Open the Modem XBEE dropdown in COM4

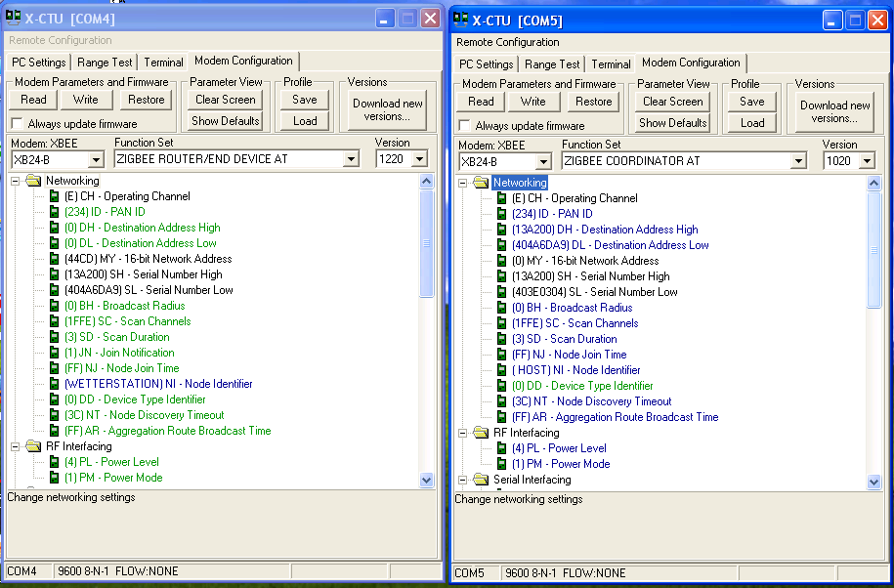click(x=96, y=159)
